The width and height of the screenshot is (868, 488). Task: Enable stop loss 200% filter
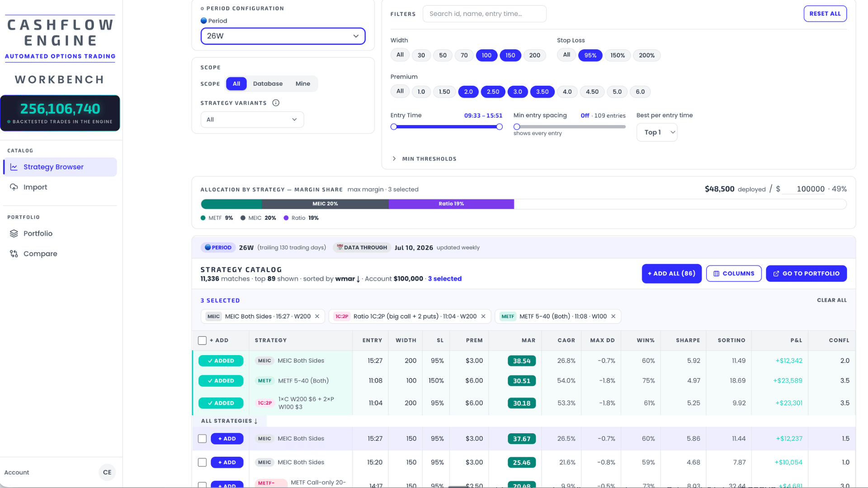[x=646, y=55]
